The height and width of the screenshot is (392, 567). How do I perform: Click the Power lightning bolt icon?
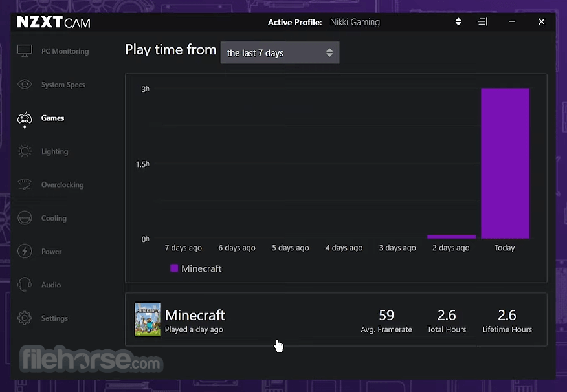click(25, 251)
